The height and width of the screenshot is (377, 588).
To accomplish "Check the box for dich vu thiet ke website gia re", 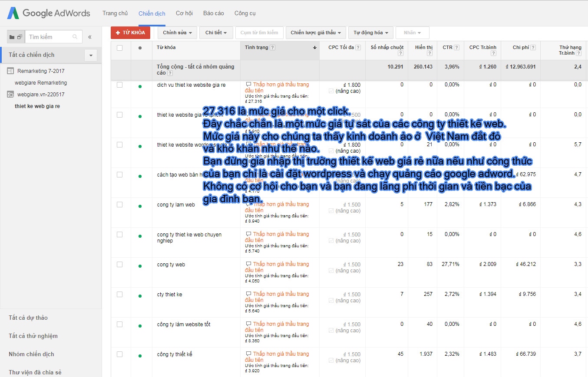I will [120, 85].
